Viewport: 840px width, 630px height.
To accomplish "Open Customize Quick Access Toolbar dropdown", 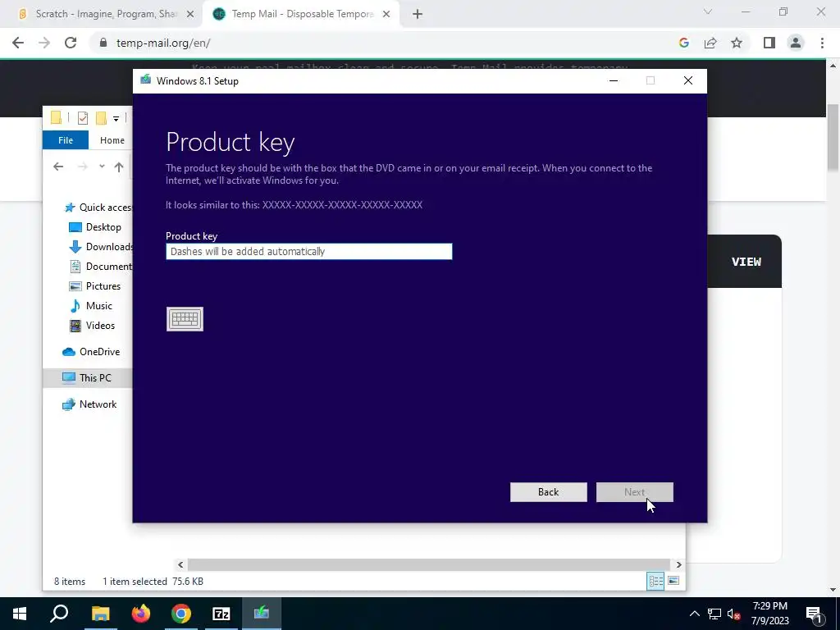I will (x=116, y=118).
